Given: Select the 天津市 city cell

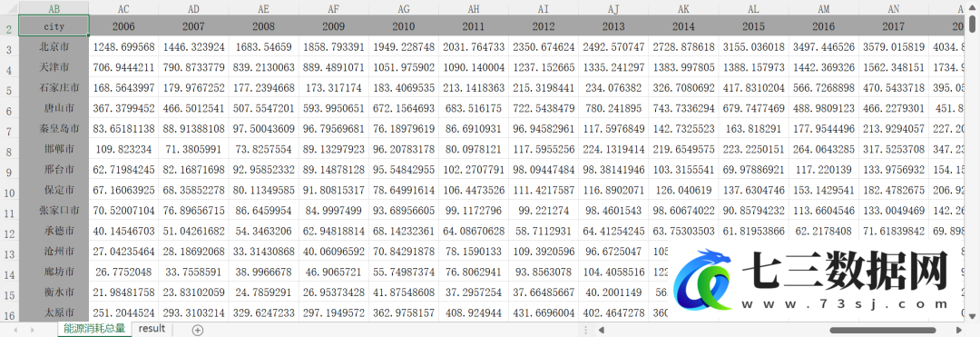Looking at the screenshot, I should pos(54,67).
